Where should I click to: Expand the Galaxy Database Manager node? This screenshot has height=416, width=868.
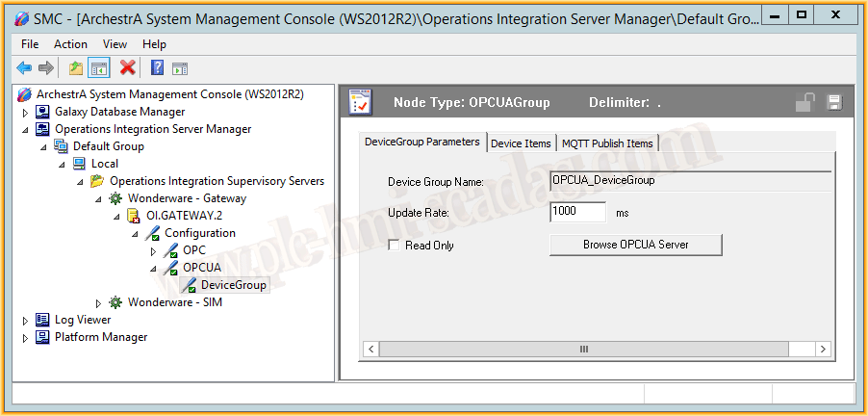(x=26, y=112)
